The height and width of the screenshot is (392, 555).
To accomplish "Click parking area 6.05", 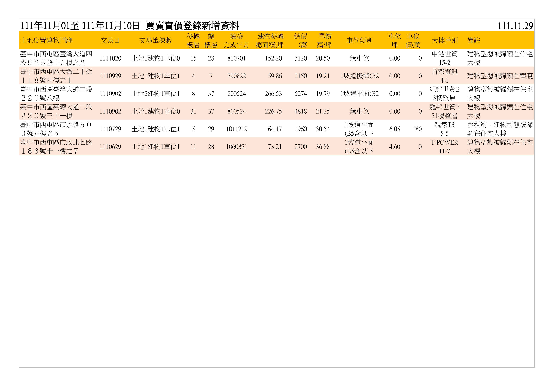I will (395, 129).
